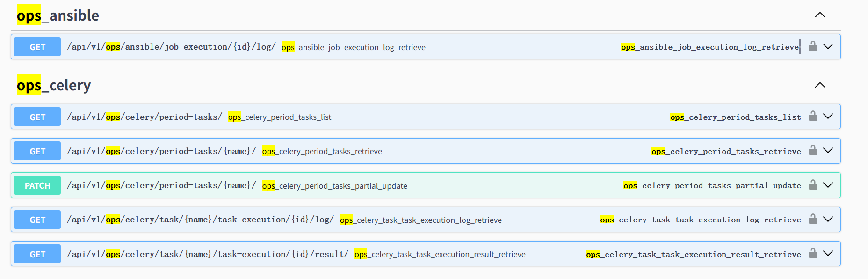This screenshot has width=868, height=279.
Task: Expand the ansible job-execution log endpoint chevron
Action: pos(828,46)
